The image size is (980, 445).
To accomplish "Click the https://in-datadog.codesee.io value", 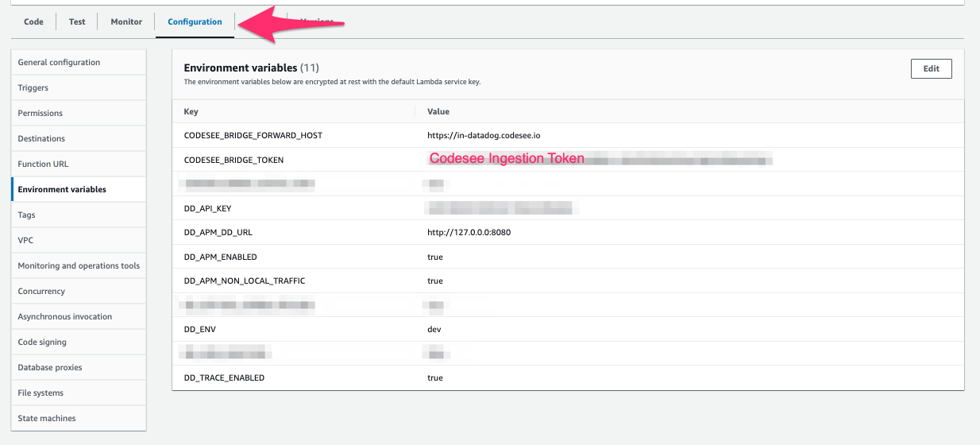I will click(x=484, y=135).
